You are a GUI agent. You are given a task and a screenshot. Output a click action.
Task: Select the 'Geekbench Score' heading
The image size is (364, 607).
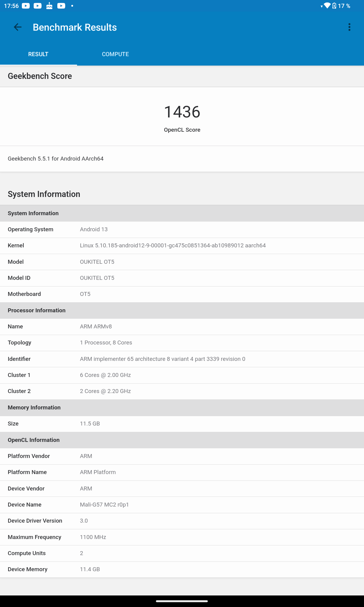(40, 76)
